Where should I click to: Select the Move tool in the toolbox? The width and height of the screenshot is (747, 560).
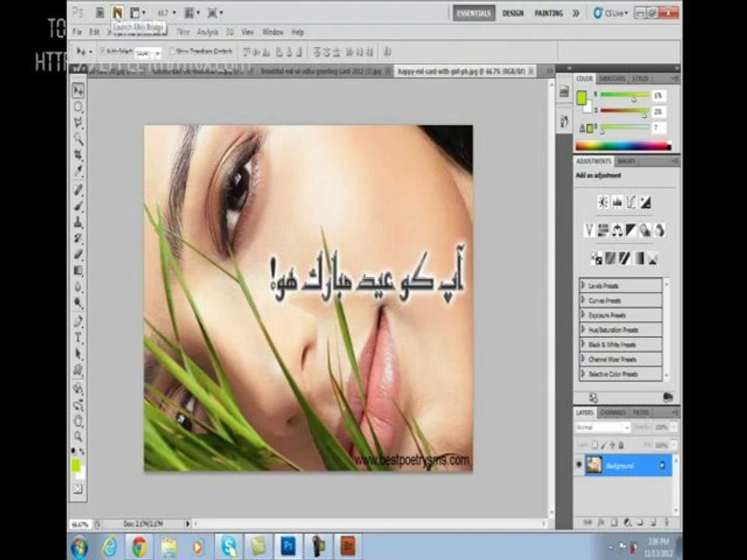tap(78, 90)
